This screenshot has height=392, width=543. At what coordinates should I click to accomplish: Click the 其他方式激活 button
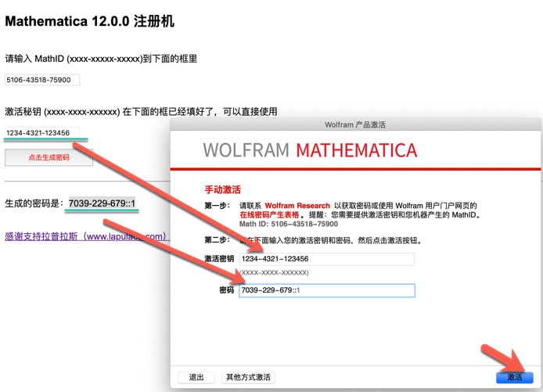click(x=248, y=377)
